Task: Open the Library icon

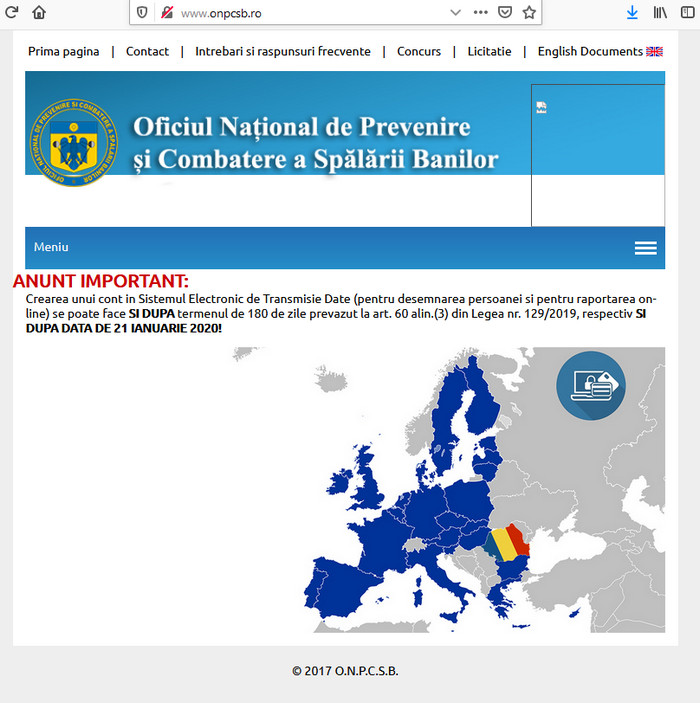Action: [x=660, y=13]
